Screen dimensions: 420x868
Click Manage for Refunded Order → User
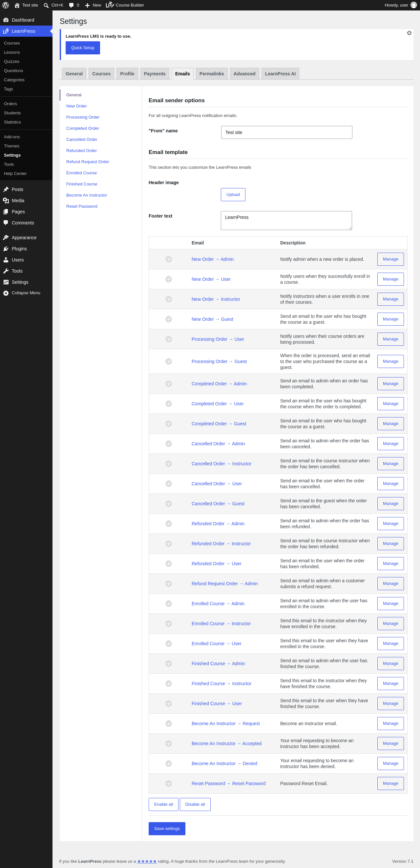pyautogui.click(x=390, y=563)
